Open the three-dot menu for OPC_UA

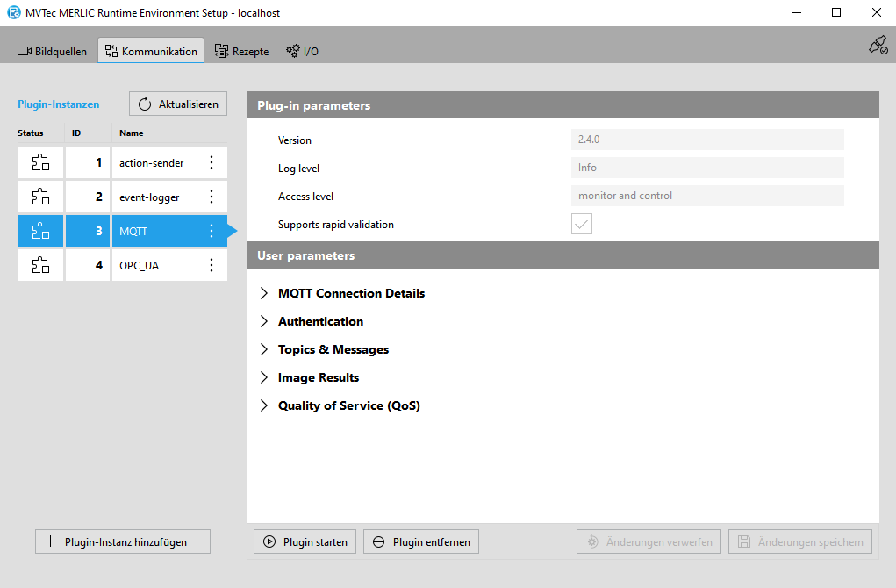point(211,265)
